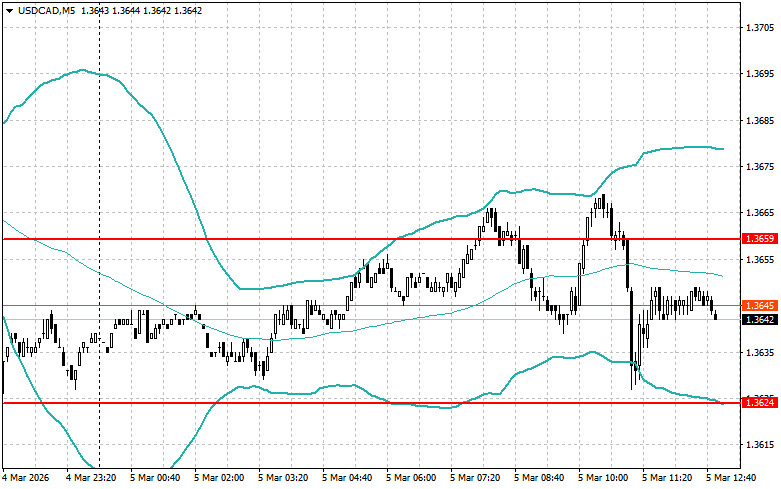781x489 pixels.
Task: Click the 5 Mar 02:00 time axis label
Action: [x=219, y=478]
